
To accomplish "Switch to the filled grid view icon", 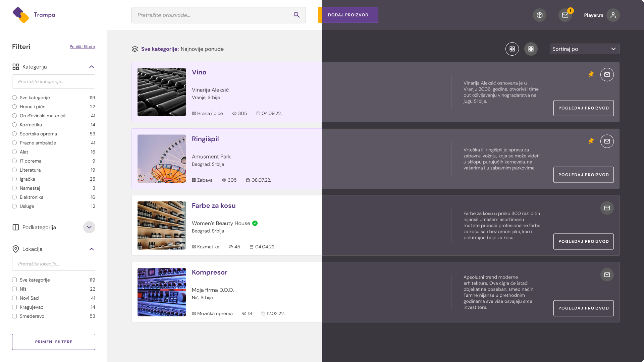I will pyautogui.click(x=531, y=49).
